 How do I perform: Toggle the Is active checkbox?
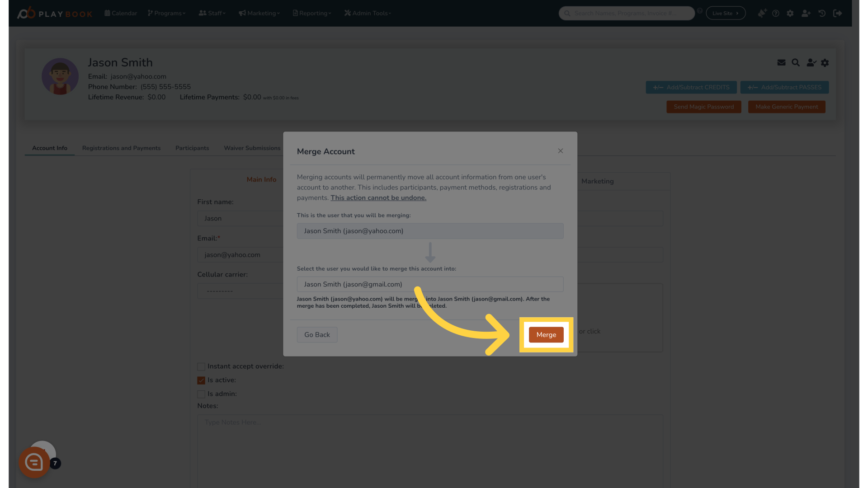tap(201, 380)
